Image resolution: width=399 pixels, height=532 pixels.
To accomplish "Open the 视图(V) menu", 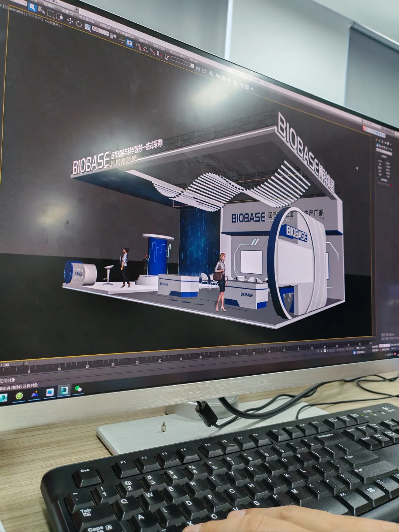I will 49,6.
